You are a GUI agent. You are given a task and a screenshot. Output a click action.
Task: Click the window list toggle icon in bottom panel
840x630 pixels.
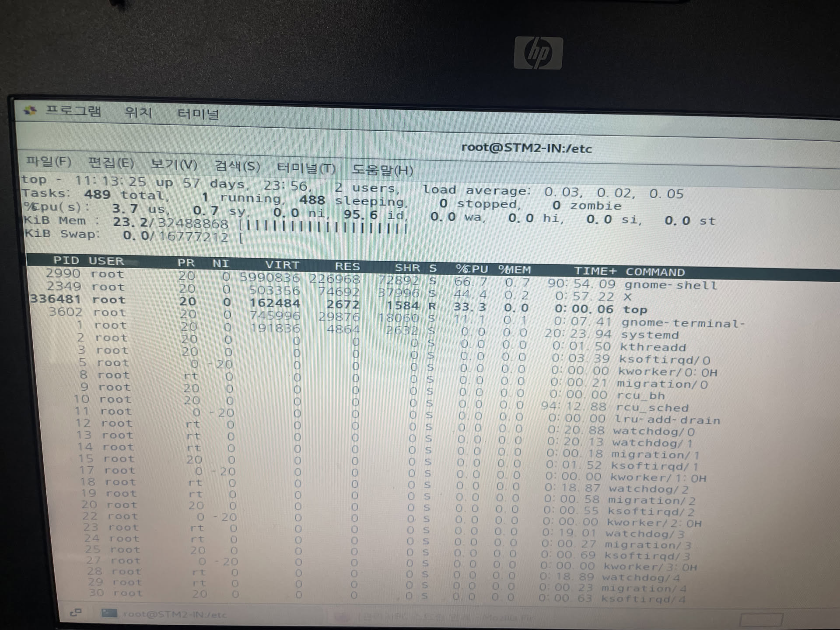click(76, 612)
